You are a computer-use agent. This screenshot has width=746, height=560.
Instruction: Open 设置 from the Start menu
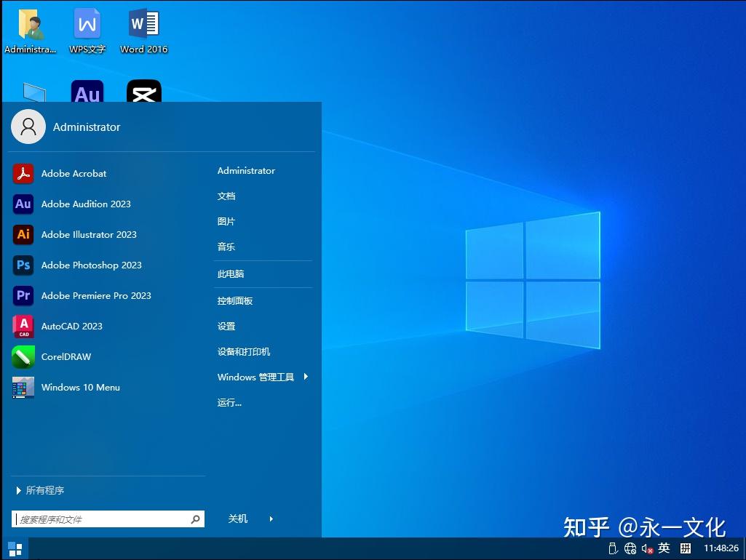226,326
